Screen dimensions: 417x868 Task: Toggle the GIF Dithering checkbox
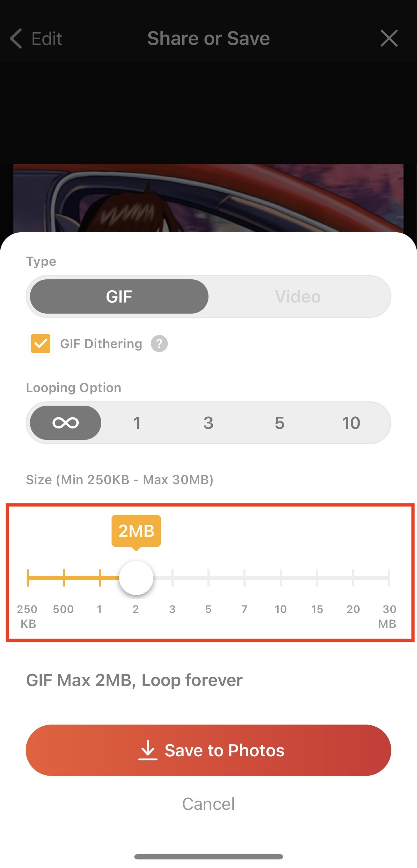tap(41, 344)
